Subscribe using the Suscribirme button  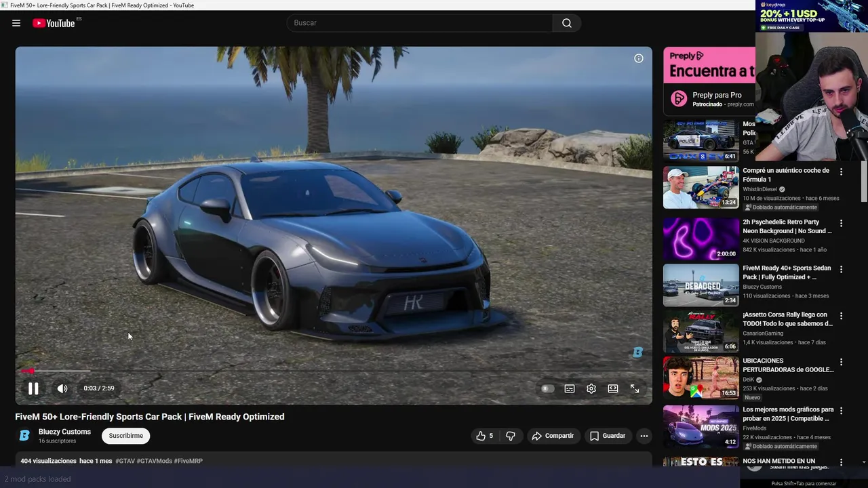point(126,436)
